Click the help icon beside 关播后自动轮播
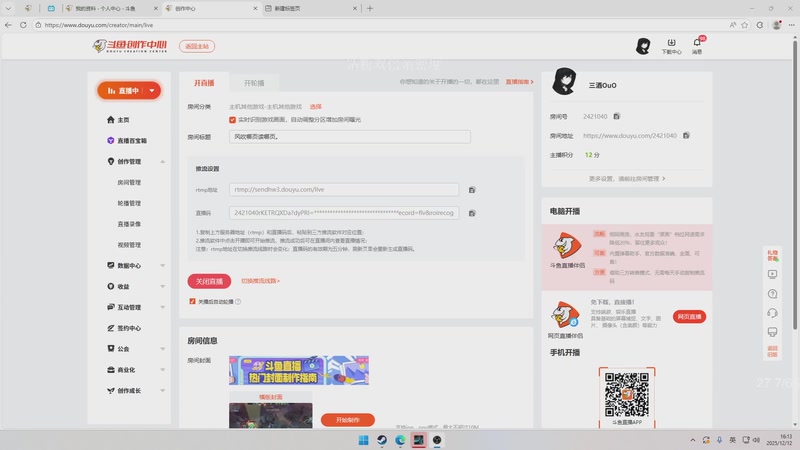The height and width of the screenshot is (450, 800). (238, 302)
